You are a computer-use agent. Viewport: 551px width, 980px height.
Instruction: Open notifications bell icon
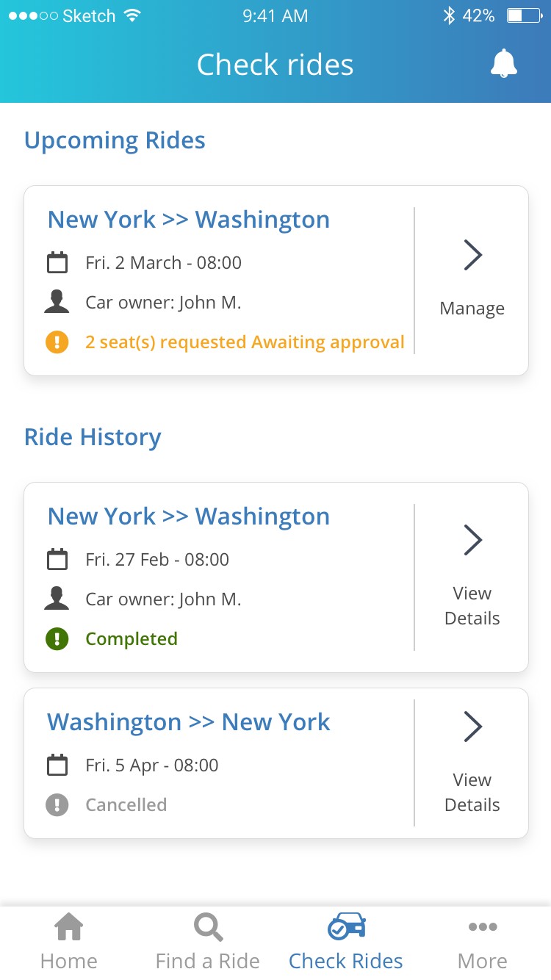(503, 64)
